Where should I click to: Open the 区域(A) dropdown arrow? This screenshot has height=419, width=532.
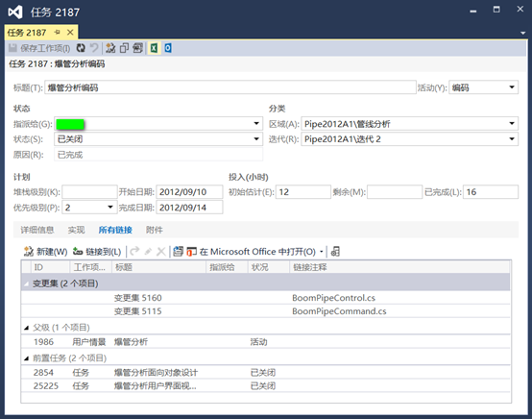tap(512, 124)
